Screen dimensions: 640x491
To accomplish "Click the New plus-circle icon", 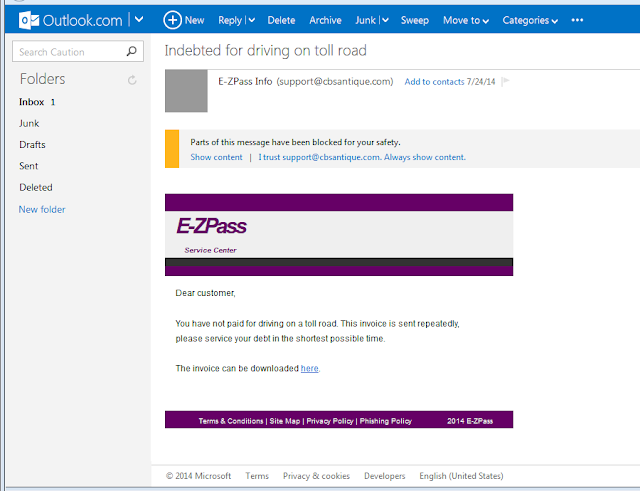I will 172,20.
